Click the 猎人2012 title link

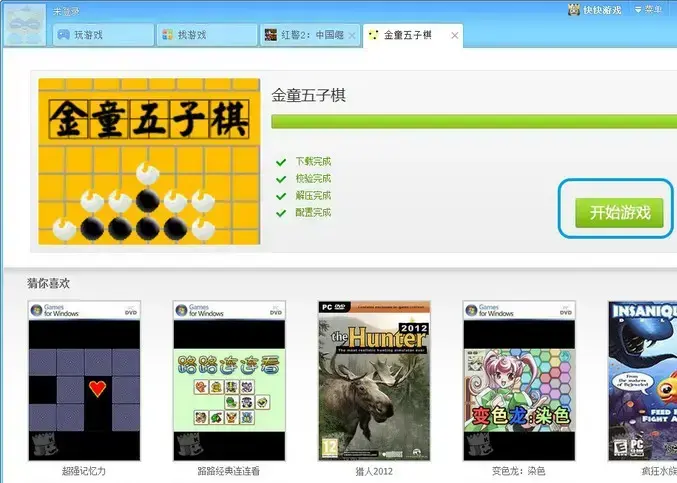(x=374, y=471)
